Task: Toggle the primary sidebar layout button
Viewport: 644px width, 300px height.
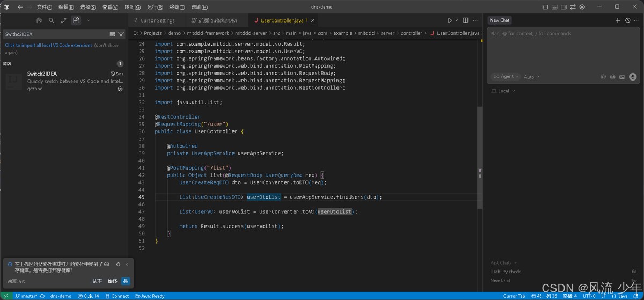Action: coord(545,7)
